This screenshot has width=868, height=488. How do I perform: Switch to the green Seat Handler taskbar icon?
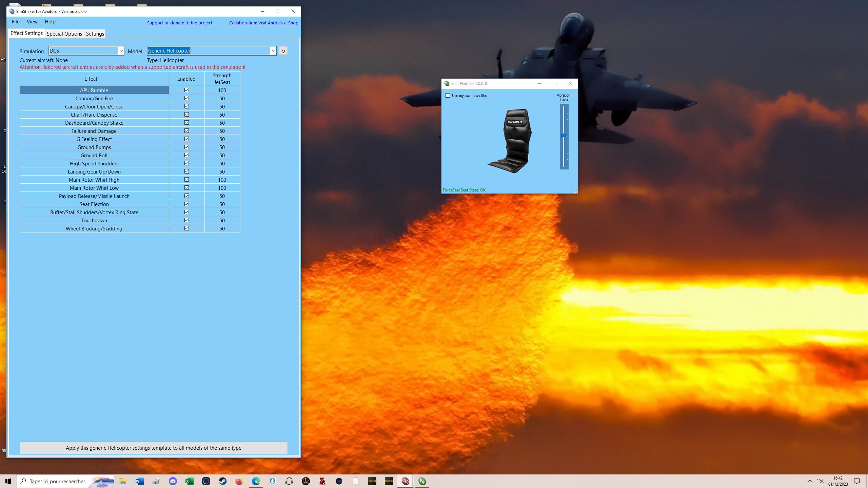click(422, 481)
